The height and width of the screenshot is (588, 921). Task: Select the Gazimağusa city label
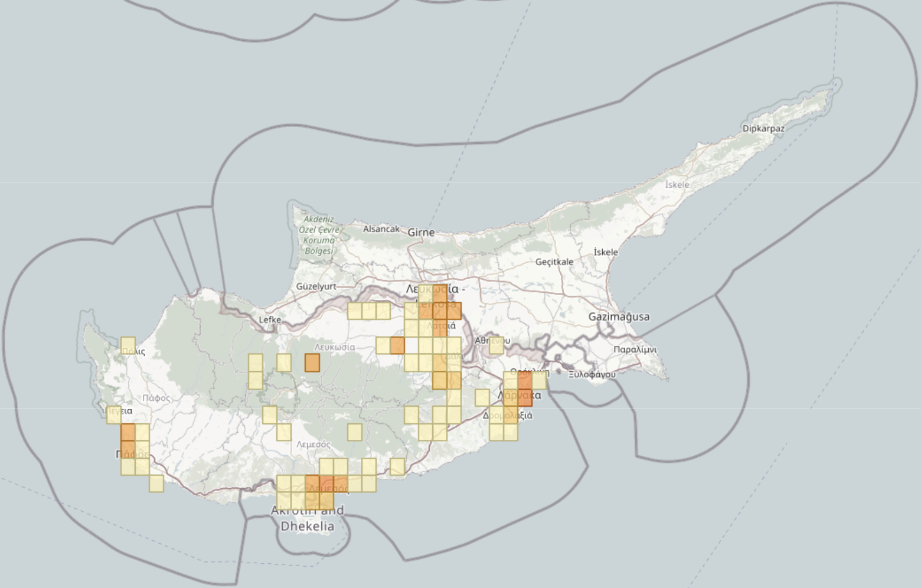click(619, 318)
